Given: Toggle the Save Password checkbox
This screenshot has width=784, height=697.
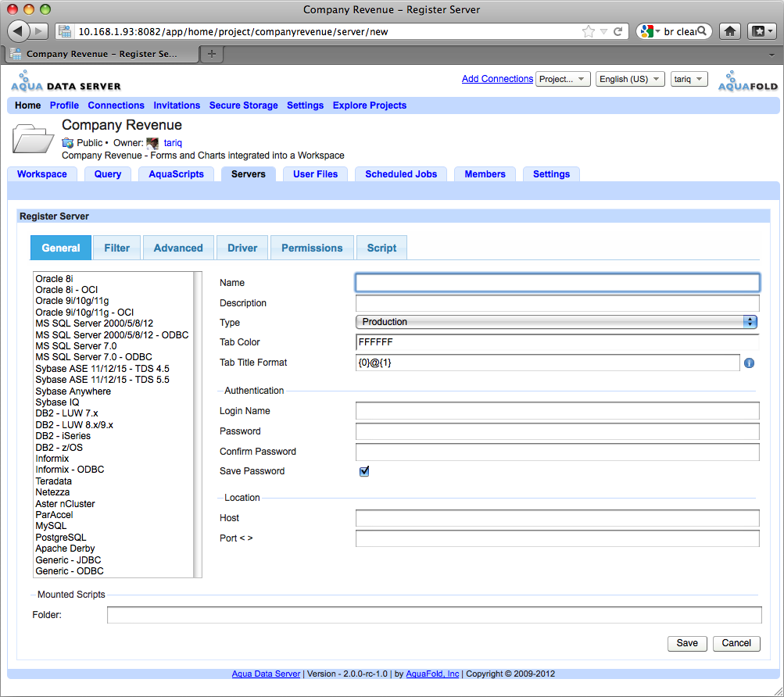Looking at the screenshot, I should 364,471.
